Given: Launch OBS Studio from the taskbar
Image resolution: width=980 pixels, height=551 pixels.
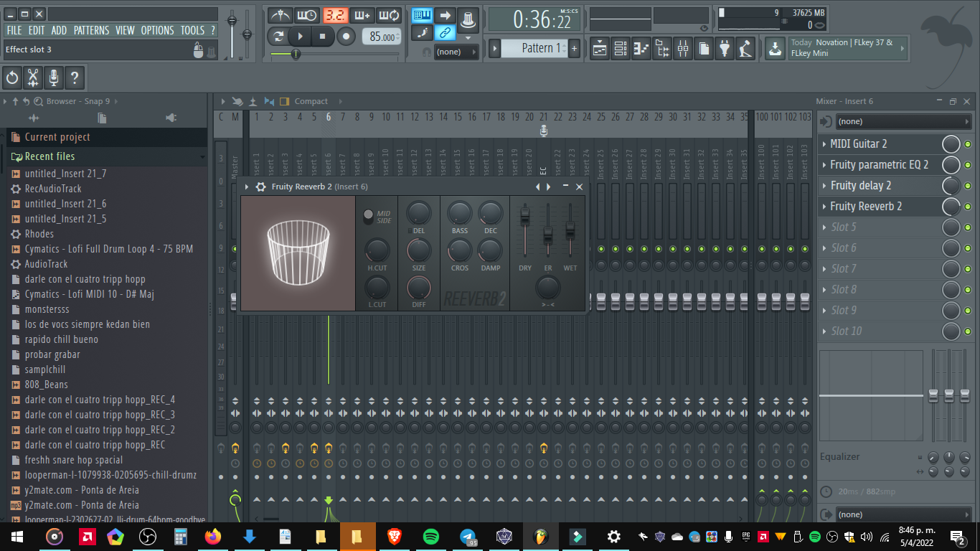Looking at the screenshot, I should [x=147, y=536].
